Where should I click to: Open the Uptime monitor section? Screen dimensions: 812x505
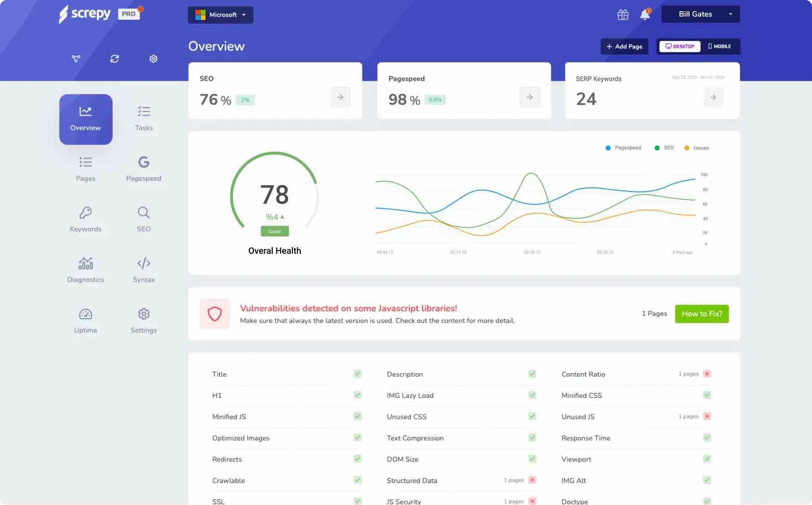85,319
